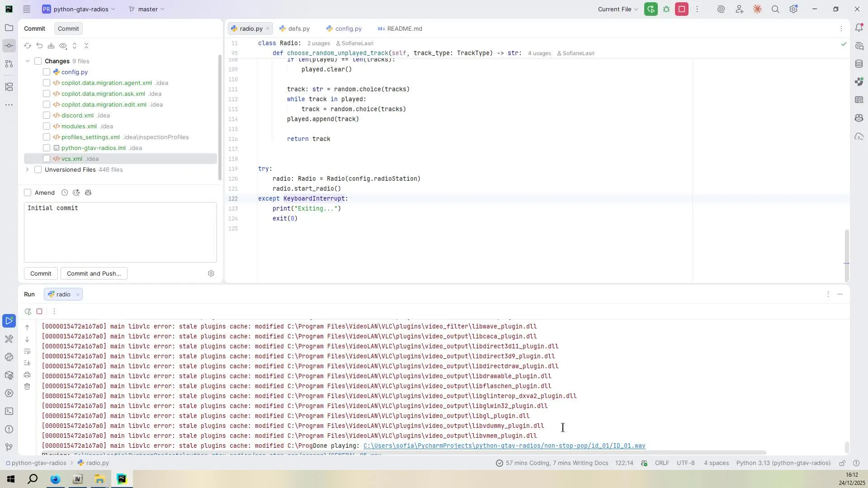868x488 pixels.
Task: Click the Rollback icon in Commit toolbar
Action: tap(39, 46)
